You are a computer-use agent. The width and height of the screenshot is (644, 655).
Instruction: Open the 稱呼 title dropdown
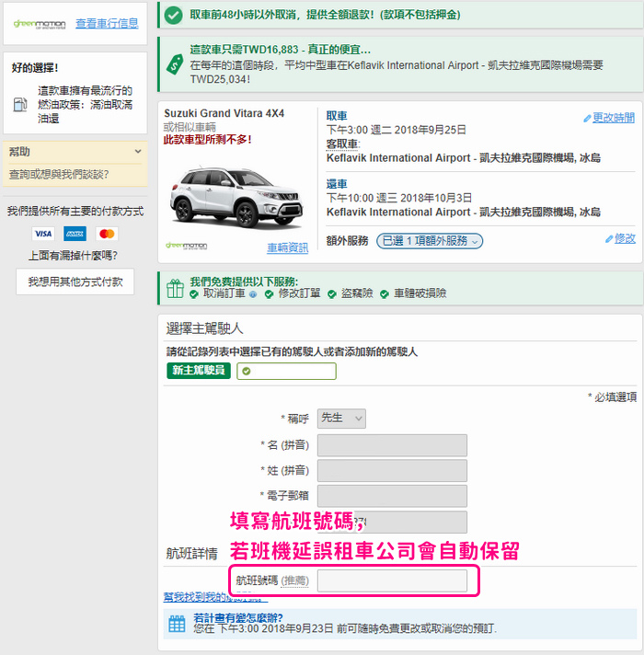341,419
